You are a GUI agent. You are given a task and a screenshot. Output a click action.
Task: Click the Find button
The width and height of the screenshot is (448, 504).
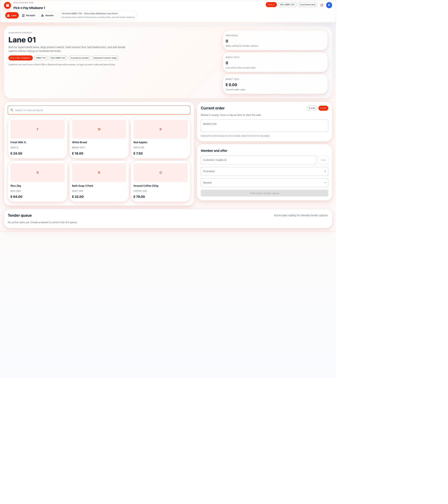pyautogui.click(x=323, y=160)
